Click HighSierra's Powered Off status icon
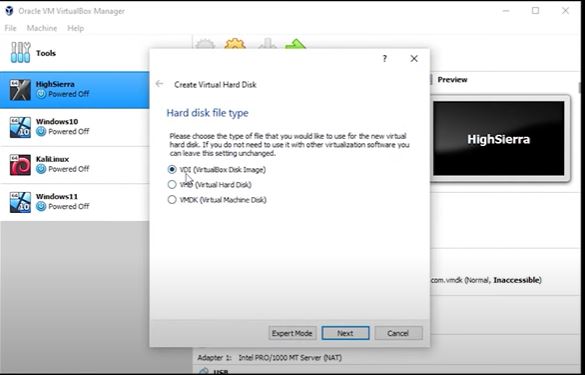The image size is (585, 375). coord(41,94)
